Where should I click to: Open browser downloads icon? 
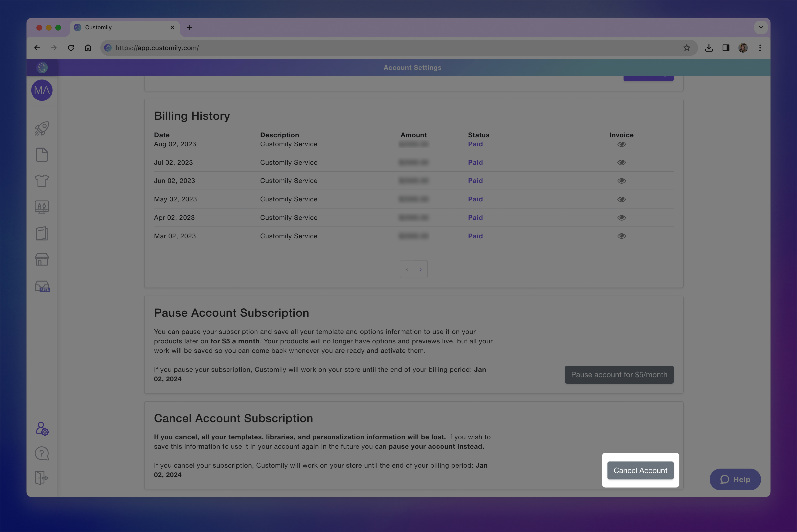pos(709,48)
